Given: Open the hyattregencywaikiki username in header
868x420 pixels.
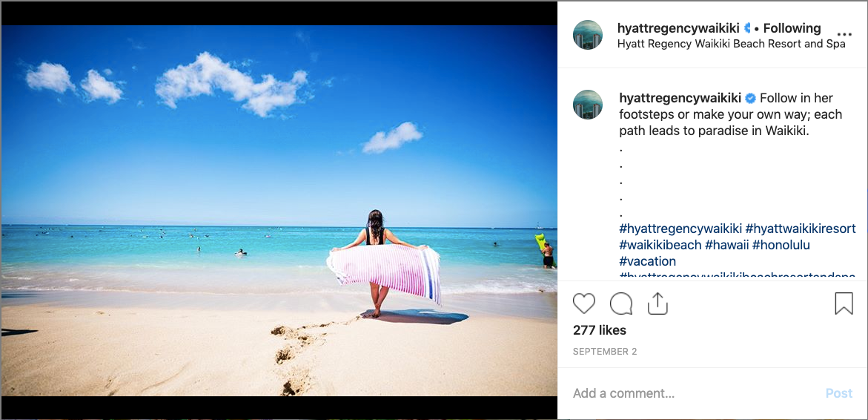Looking at the screenshot, I should click(678, 28).
